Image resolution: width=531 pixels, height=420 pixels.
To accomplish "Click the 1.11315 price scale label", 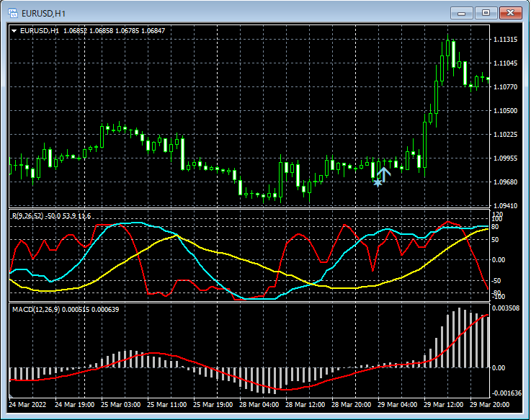I will point(507,40).
